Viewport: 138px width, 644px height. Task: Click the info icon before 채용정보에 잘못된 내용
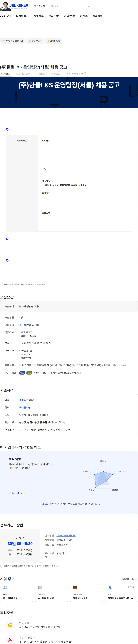coord(2,285)
